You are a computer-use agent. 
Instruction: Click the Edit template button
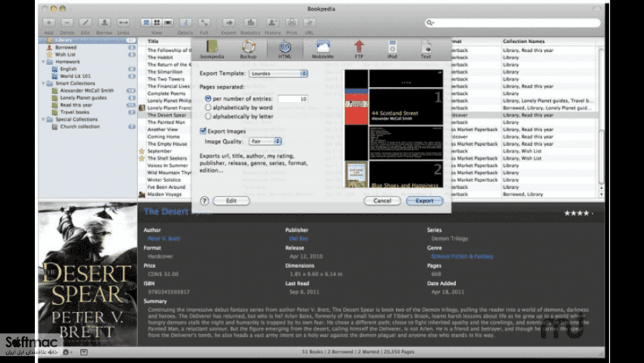(x=231, y=201)
